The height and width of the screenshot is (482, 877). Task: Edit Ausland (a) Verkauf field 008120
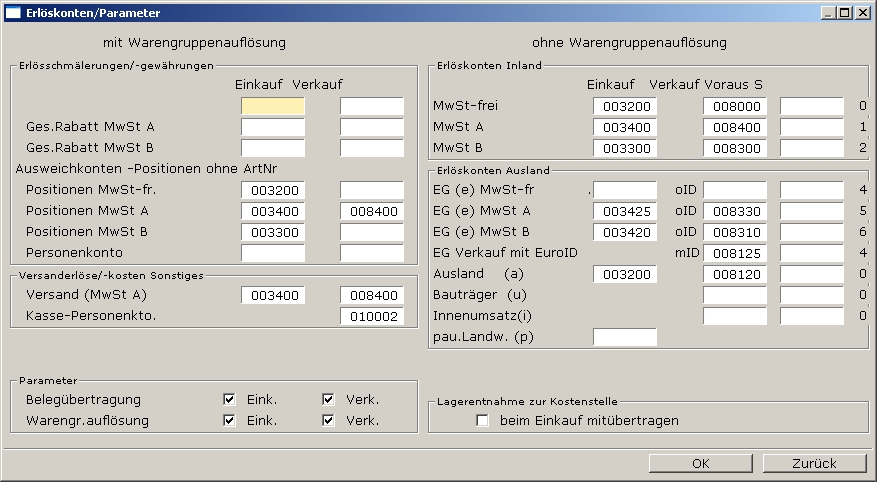click(735, 274)
